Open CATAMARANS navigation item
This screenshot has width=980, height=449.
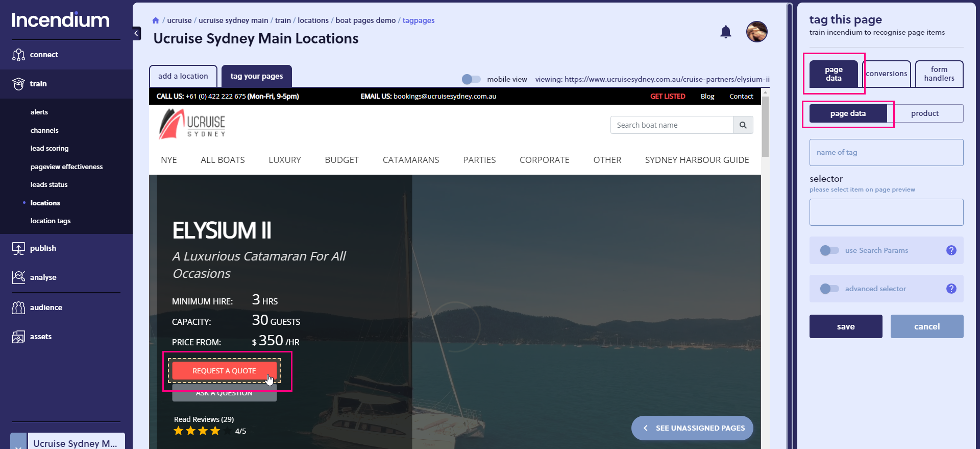pyautogui.click(x=411, y=160)
